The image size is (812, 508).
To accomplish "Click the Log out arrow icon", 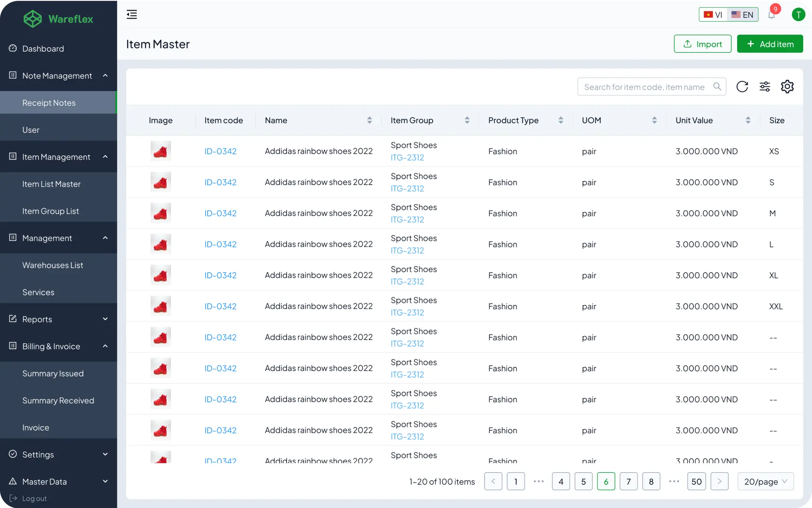I will pyautogui.click(x=13, y=498).
